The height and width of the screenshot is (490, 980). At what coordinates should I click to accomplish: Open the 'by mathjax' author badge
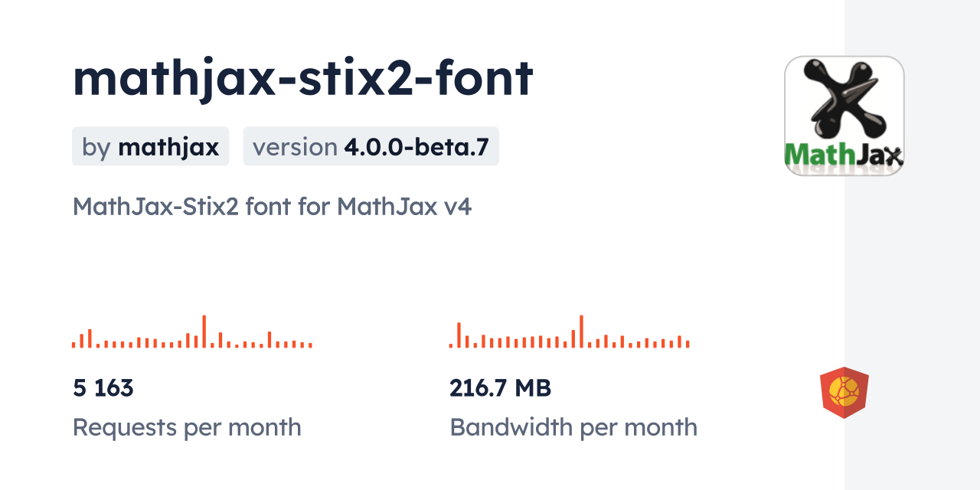click(x=150, y=146)
